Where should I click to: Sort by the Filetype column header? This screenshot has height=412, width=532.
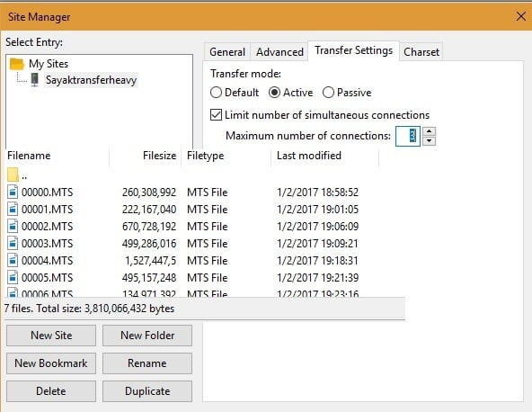pyautogui.click(x=205, y=156)
